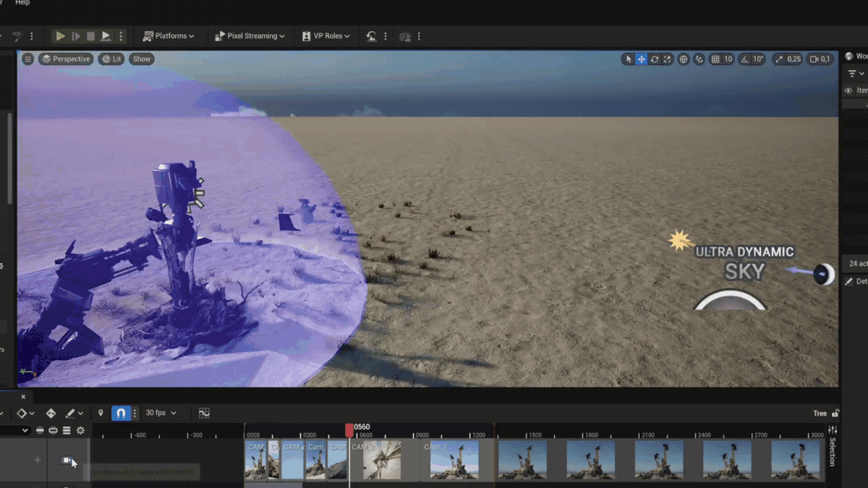868x488 pixels.
Task: Open the Platforms dropdown
Action: 169,36
